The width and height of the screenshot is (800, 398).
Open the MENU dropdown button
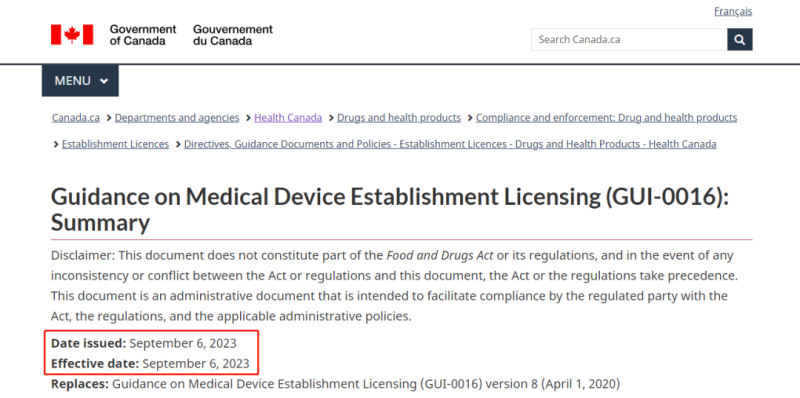80,81
